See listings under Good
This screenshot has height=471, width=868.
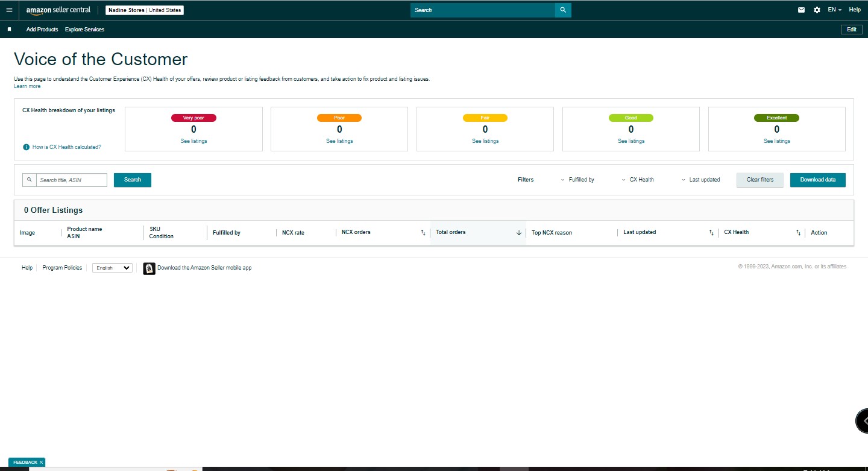(631, 141)
